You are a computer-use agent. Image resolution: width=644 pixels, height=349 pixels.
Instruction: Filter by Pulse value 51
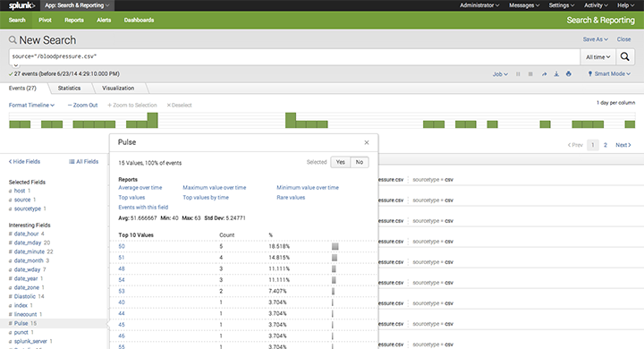122,258
